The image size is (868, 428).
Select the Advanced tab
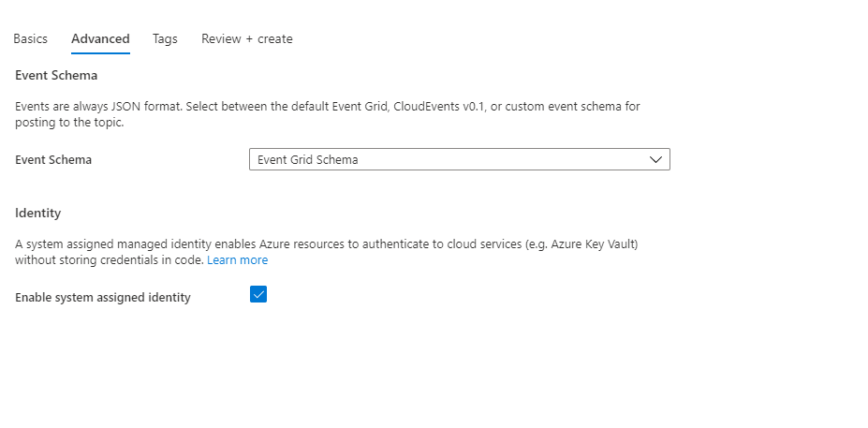100,39
